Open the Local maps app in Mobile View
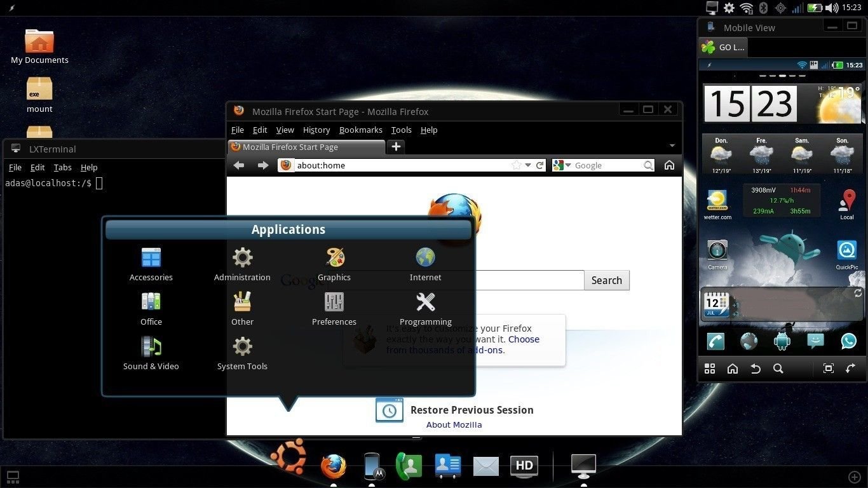 [847, 205]
